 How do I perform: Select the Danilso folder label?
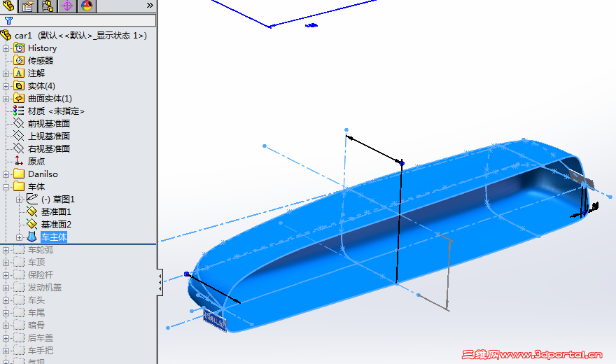coord(43,174)
